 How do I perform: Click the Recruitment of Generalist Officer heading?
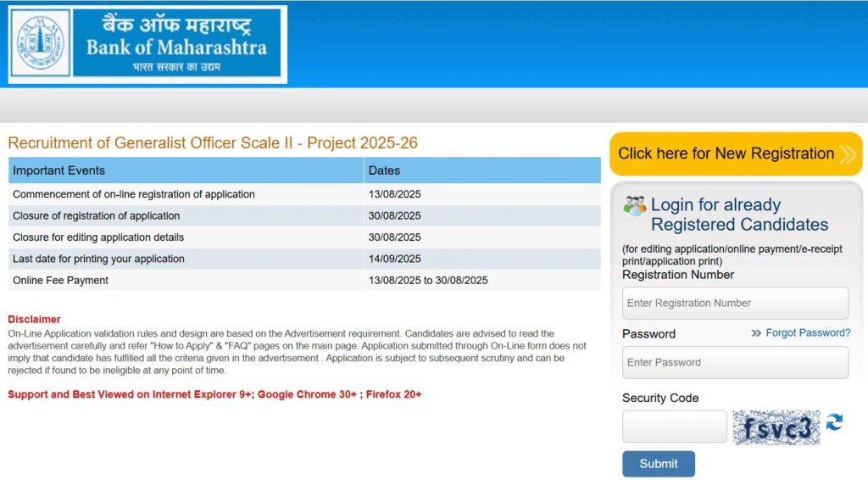click(x=213, y=142)
